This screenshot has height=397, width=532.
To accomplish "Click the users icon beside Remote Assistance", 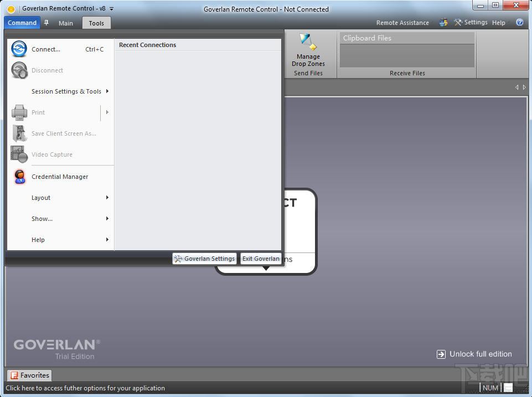I will coord(443,22).
